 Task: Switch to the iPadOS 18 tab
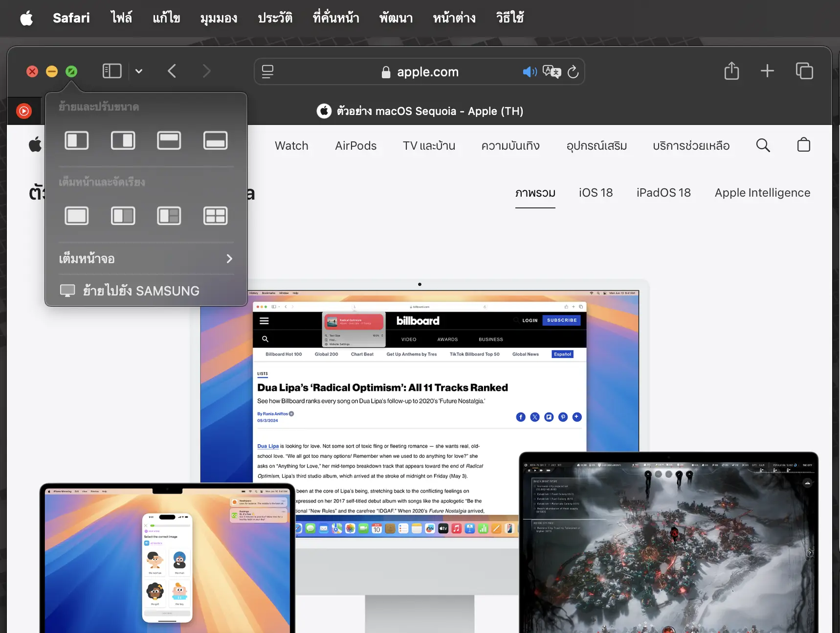point(663,193)
